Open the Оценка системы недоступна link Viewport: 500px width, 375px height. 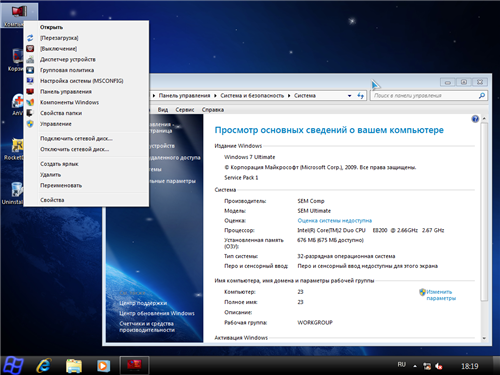pos(334,221)
